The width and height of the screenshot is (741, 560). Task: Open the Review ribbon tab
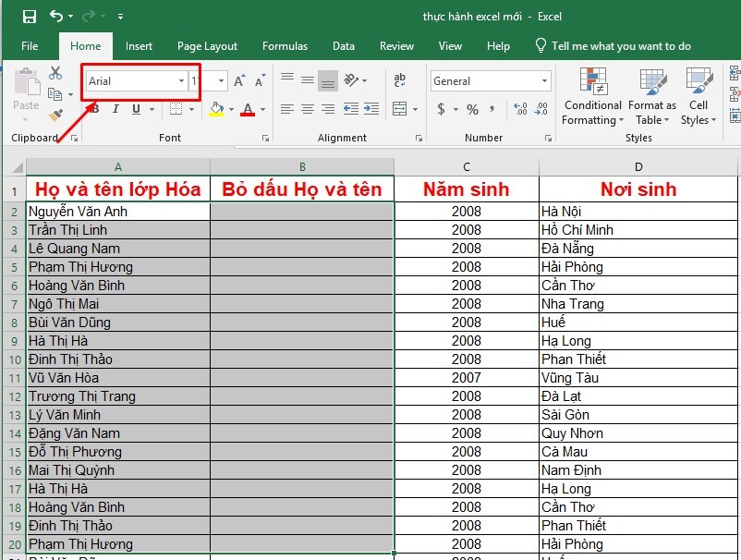click(396, 45)
